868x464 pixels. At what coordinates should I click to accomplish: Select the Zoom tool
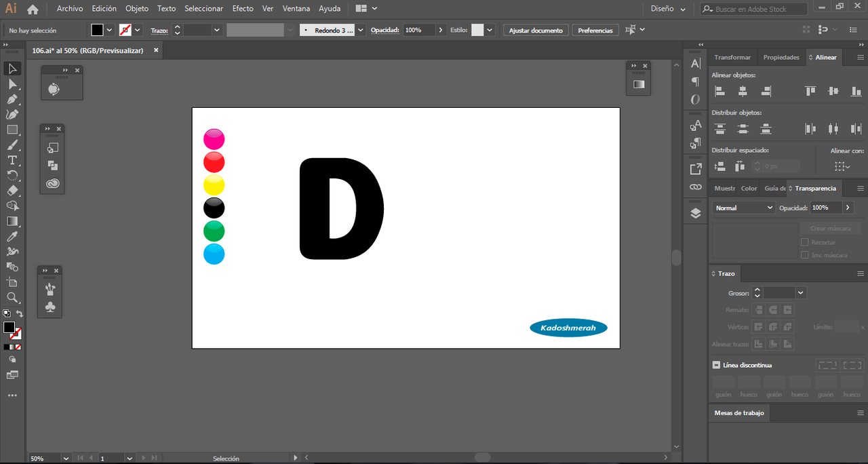pos(12,297)
